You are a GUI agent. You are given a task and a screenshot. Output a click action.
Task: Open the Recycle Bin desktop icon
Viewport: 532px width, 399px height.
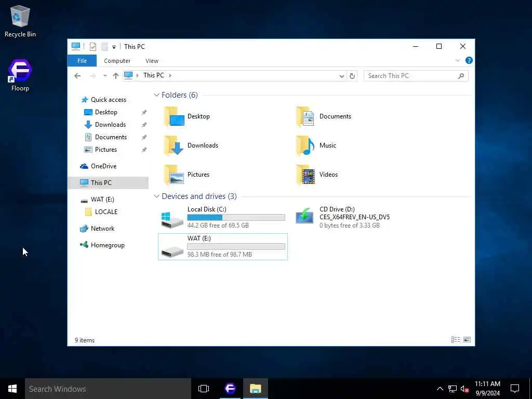coord(20,21)
